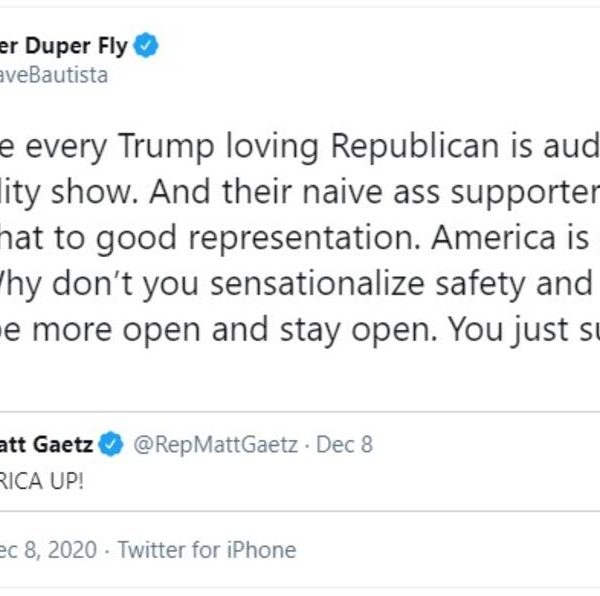The image size is (600, 596).
Task: Open the Duper Fly profile name
Action: (66, 46)
